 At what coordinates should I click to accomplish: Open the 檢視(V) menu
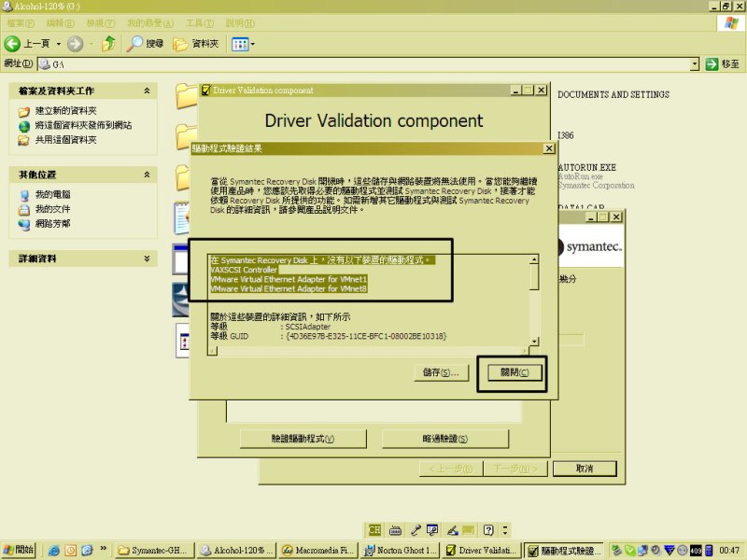101,22
